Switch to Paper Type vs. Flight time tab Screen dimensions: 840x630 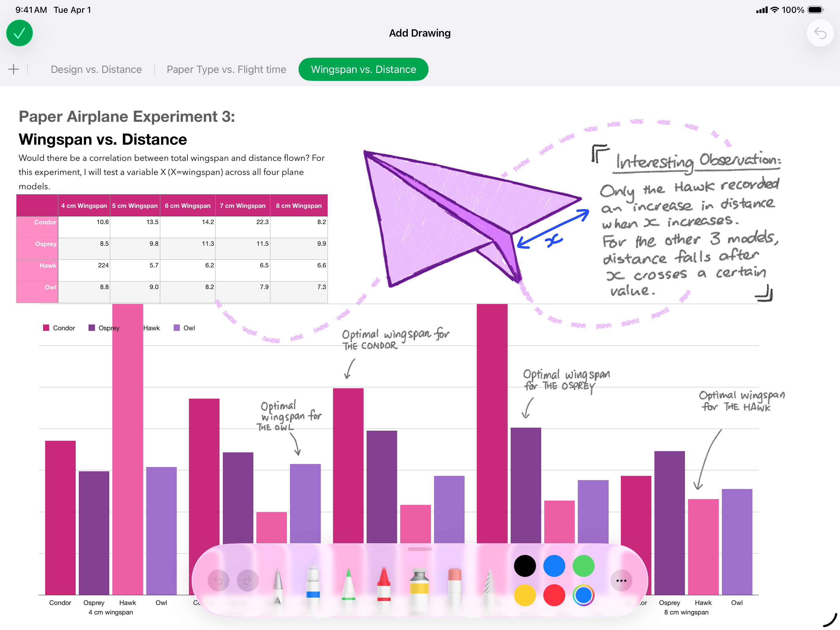[x=226, y=69]
